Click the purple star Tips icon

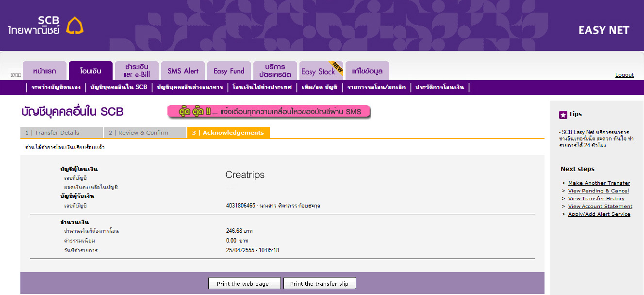[563, 115]
